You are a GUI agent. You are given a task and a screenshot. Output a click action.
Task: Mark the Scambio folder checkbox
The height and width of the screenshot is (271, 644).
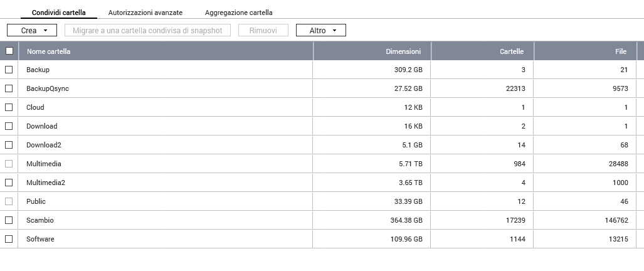pos(9,220)
